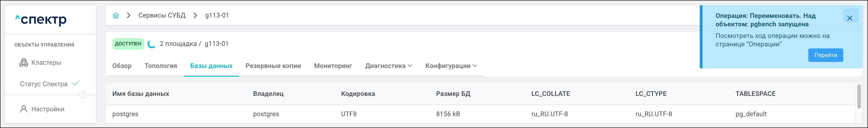Expand the Диагностика dropdown

click(389, 66)
